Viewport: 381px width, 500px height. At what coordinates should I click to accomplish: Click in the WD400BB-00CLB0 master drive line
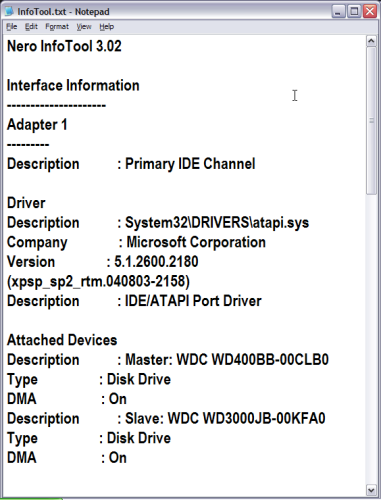tap(168, 360)
